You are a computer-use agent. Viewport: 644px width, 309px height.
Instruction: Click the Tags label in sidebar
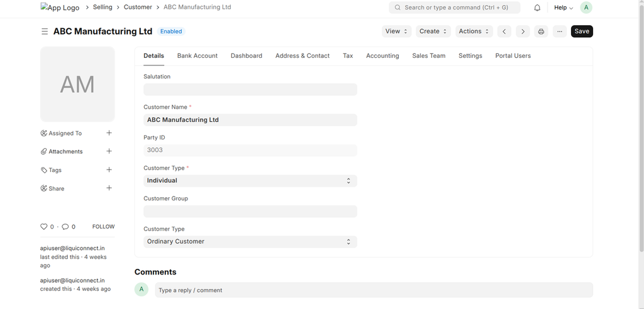(55, 170)
